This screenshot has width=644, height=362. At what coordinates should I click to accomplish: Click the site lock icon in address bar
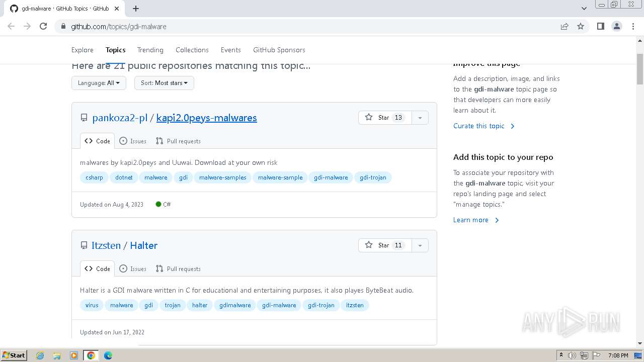click(x=63, y=26)
